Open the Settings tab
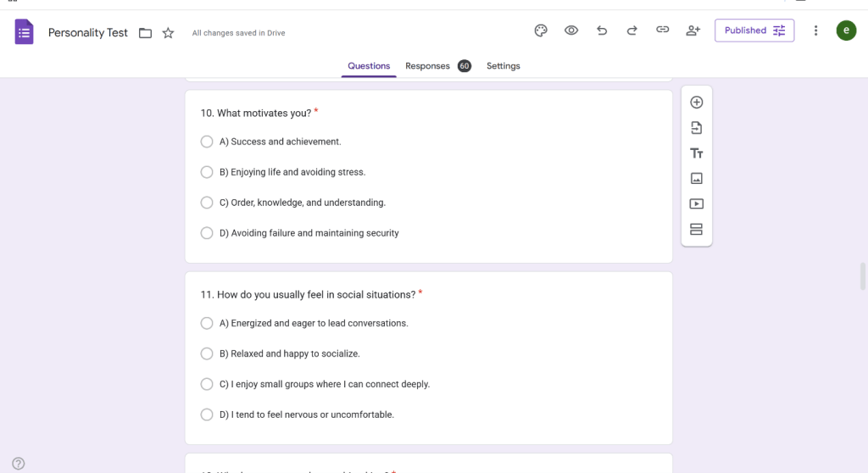868x473 pixels. 504,66
